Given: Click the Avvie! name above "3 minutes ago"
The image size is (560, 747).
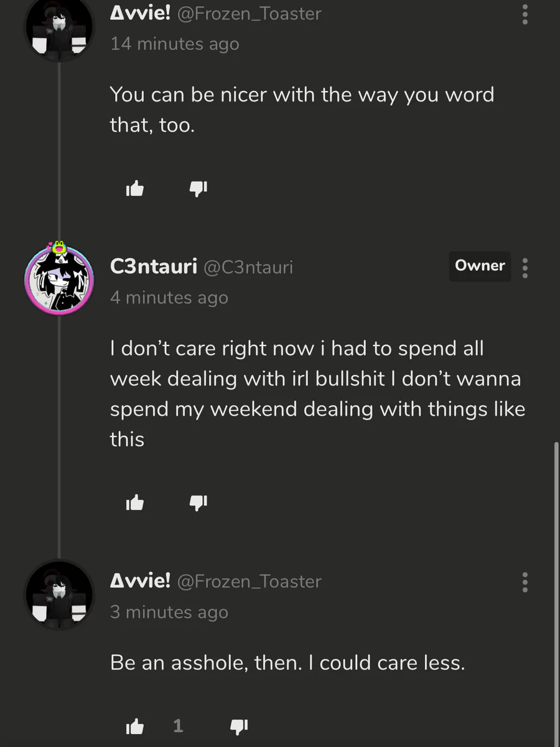Looking at the screenshot, I should pyautogui.click(x=140, y=581).
